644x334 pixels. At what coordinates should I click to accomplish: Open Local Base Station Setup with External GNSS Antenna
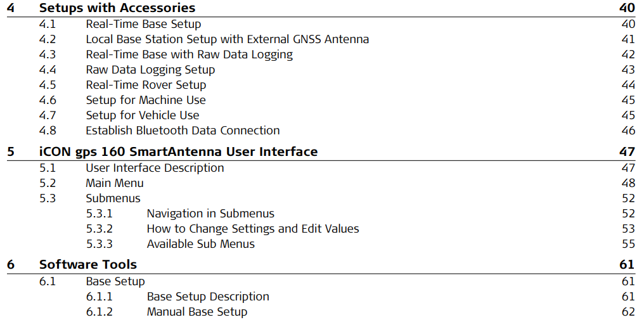(227, 39)
